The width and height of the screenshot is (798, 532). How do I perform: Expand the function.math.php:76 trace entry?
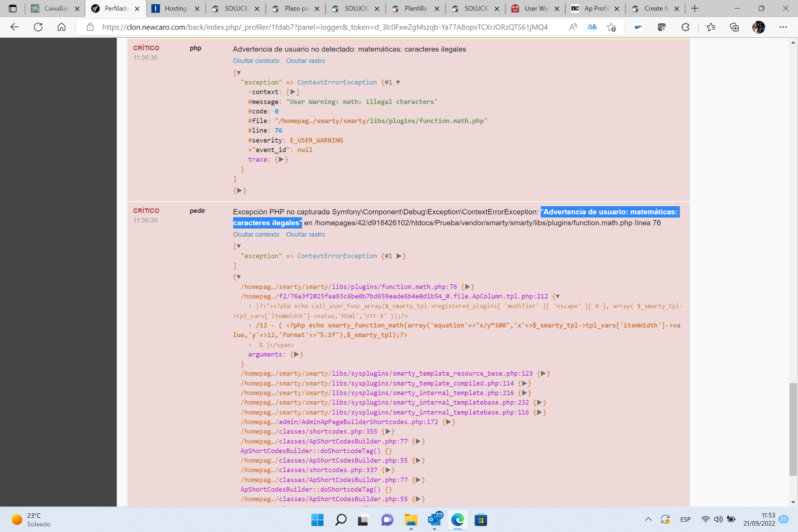(x=468, y=287)
